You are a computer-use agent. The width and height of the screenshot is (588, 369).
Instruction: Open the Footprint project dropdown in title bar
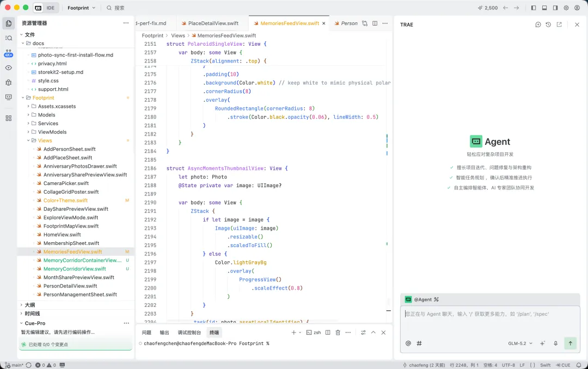[x=81, y=8]
